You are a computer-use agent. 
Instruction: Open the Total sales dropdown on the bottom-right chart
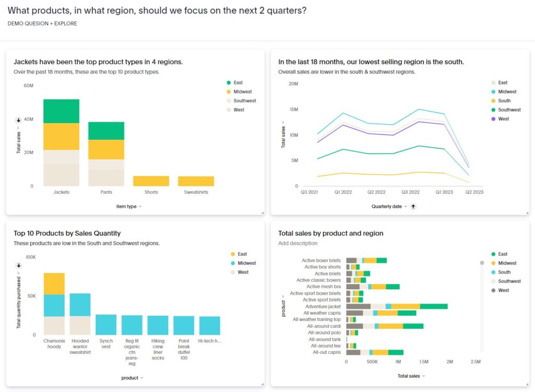tap(411, 376)
